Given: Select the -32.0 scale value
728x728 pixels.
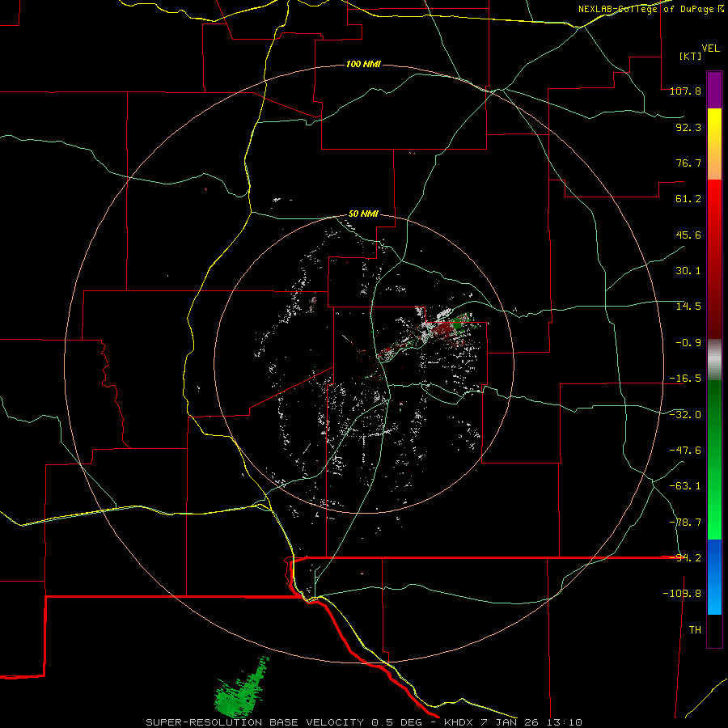Looking at the screenshot, I should [x=685, y=415].
